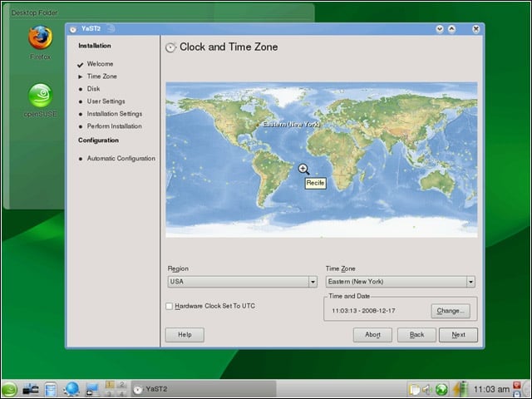Proceed with the Next button
Screen dimensions: 532x399
458,335
